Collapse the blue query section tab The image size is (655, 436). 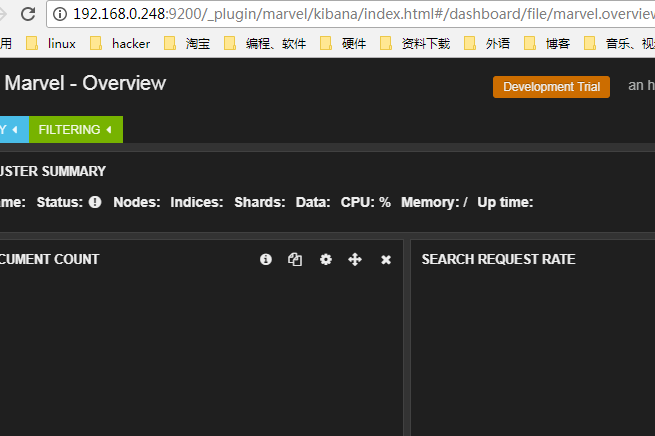coord(14,129)
